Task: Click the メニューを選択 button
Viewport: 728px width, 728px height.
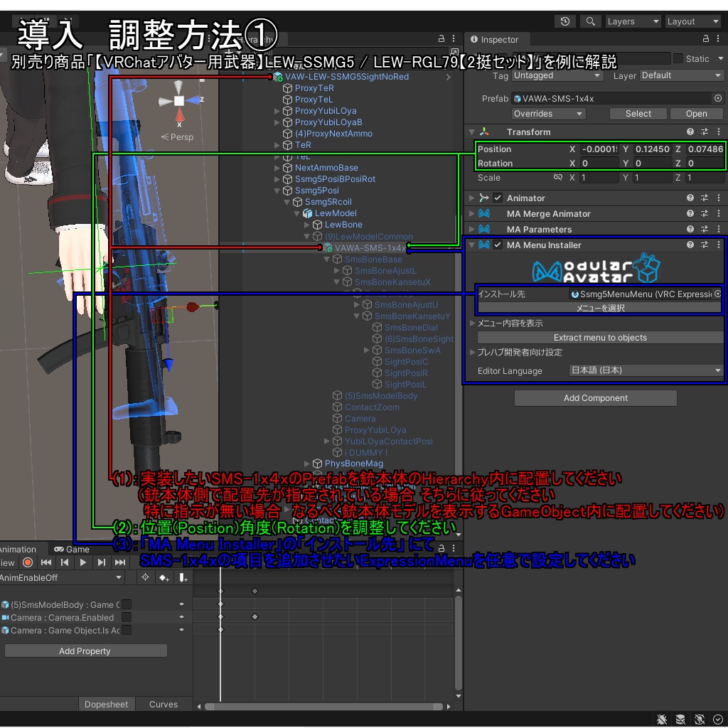Action: (x=600, y=308)
